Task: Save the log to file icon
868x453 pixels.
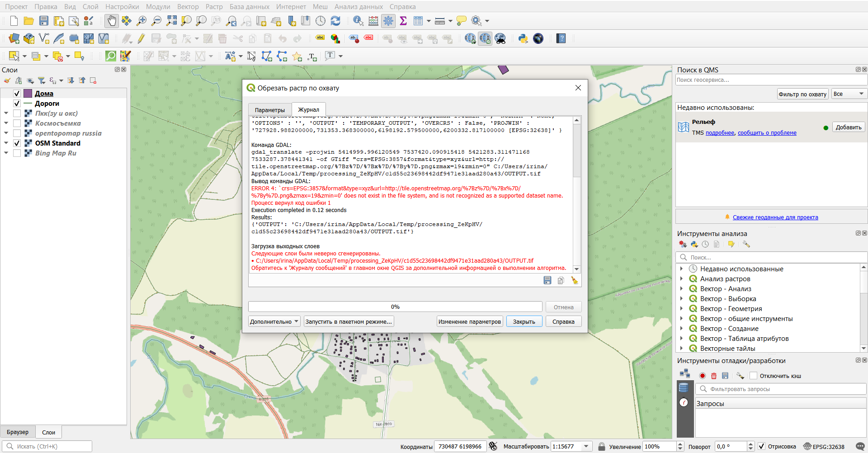Action: pos(547,280)
